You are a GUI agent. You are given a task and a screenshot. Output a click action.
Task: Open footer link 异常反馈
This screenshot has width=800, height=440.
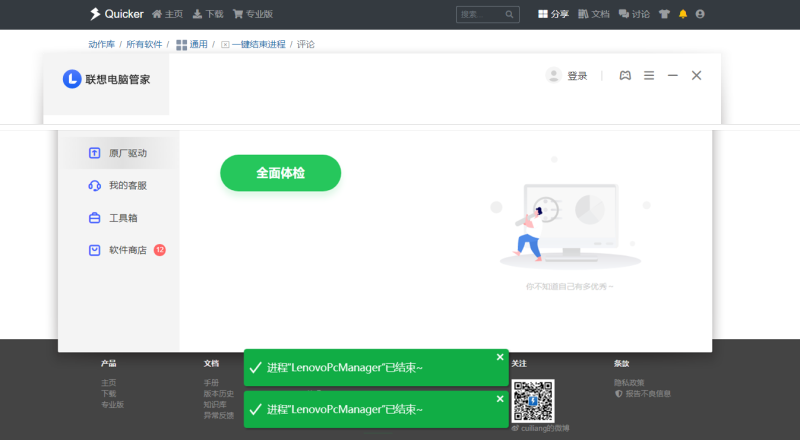click(x=219, y=415)
